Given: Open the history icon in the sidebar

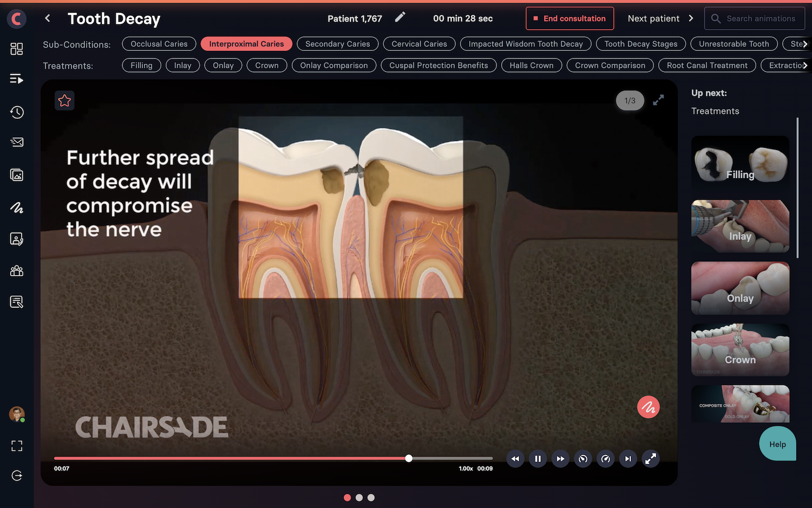Looking at the screenshot, I should tap(17, 112).
